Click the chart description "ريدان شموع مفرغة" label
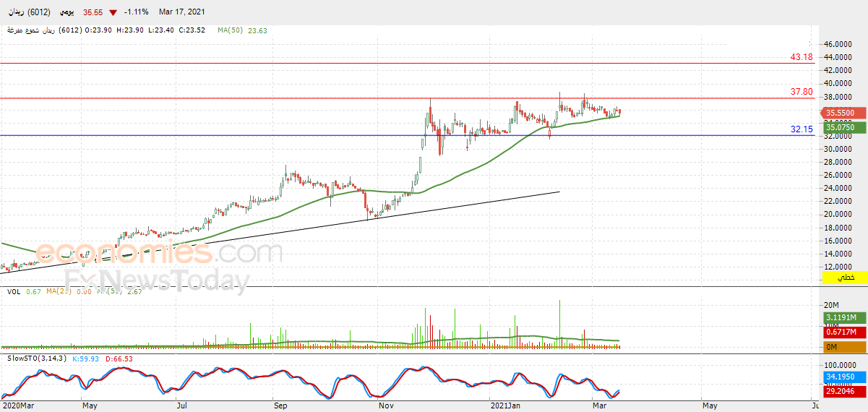 (32, 30)
